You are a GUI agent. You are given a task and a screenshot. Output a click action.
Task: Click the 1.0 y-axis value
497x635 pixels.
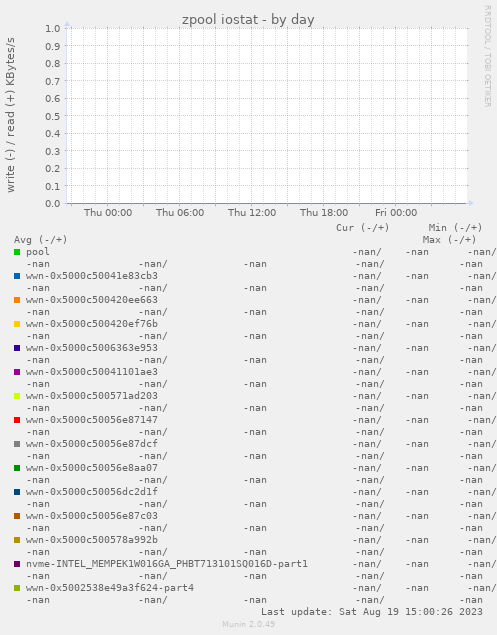53,28
